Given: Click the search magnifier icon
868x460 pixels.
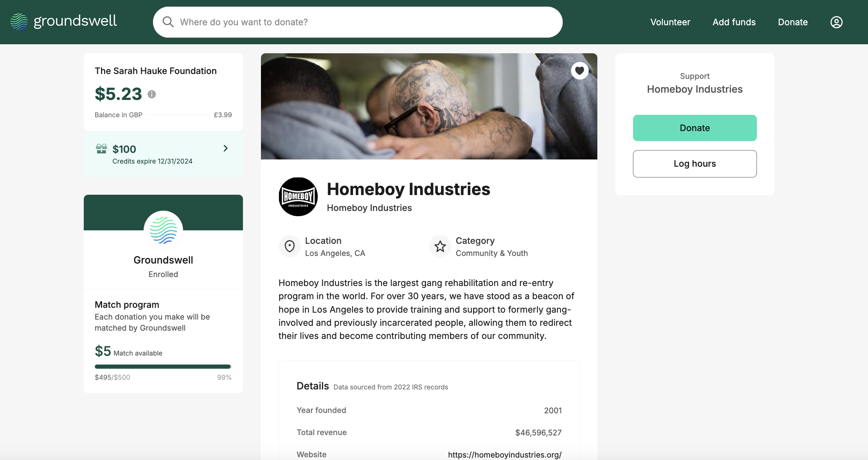Looking at the screenshot, I should coord(168,22).
